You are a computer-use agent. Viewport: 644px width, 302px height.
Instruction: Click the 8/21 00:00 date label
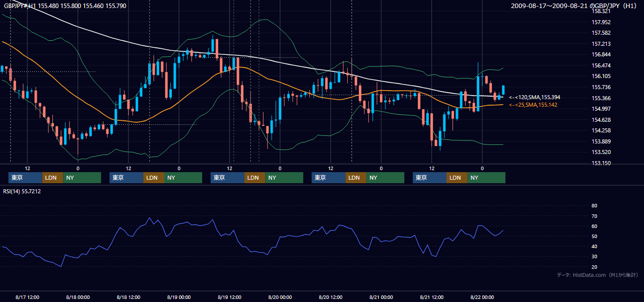pos(381,297)
